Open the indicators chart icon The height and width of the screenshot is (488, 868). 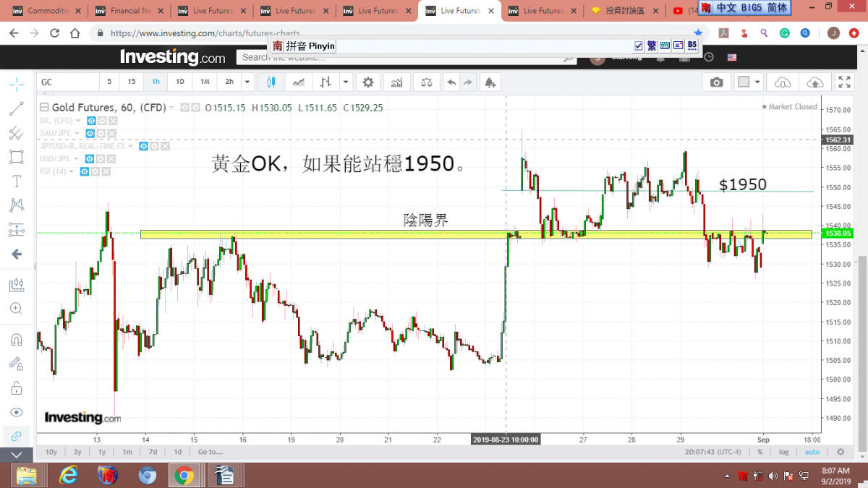[397, 82]
